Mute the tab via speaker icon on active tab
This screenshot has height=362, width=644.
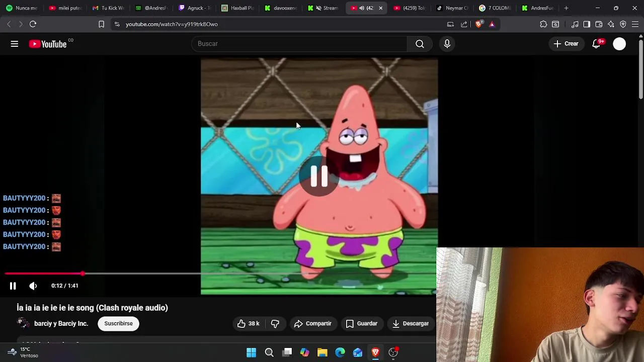[361, 8]
